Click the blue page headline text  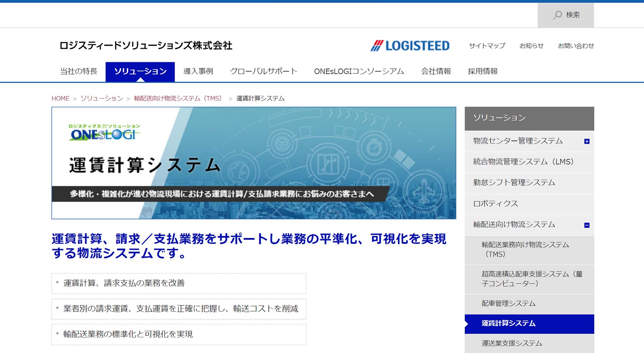click(x=249, y=246)
